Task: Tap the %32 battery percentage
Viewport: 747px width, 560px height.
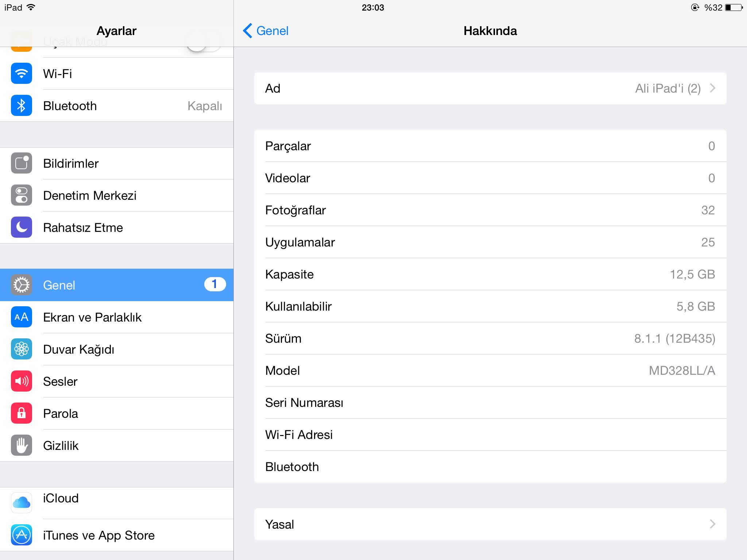Action: click(x=713, y=7)
